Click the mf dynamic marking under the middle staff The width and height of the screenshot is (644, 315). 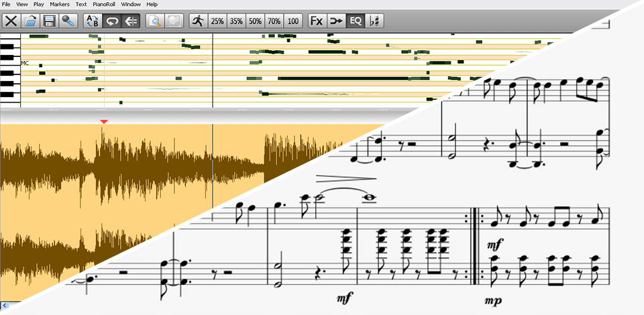tap(345, 299)
